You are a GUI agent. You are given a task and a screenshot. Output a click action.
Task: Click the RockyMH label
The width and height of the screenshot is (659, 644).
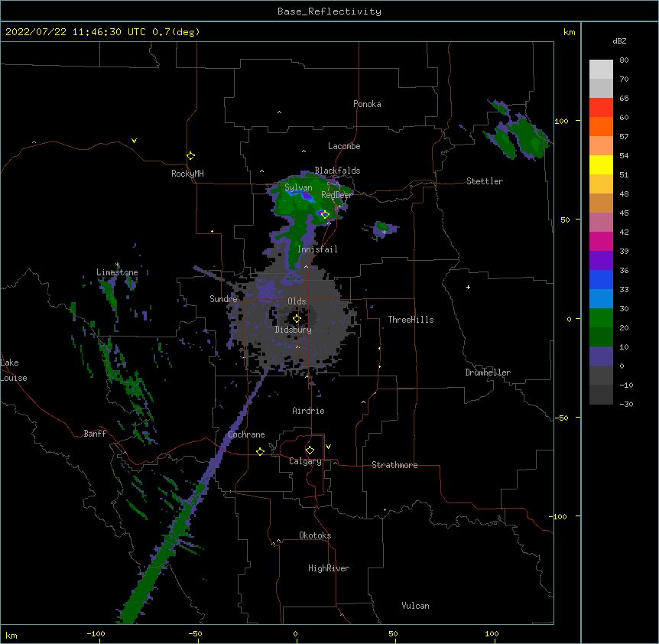(x=187, y=174)
